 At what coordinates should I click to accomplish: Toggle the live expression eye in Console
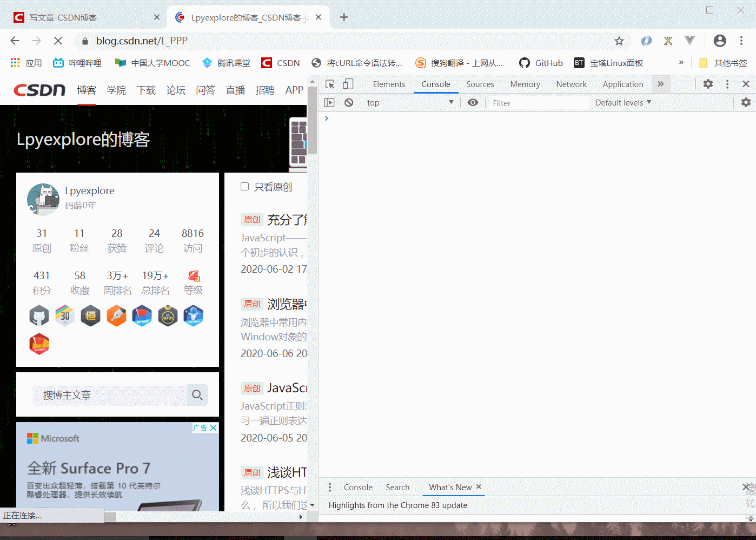pos(473,102)
